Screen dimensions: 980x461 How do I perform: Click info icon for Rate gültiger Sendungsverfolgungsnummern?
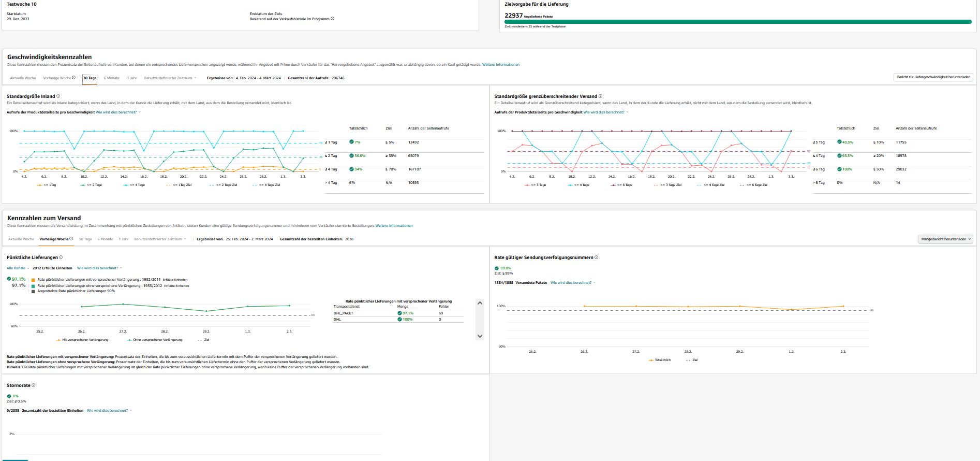(x=597, y=257)
